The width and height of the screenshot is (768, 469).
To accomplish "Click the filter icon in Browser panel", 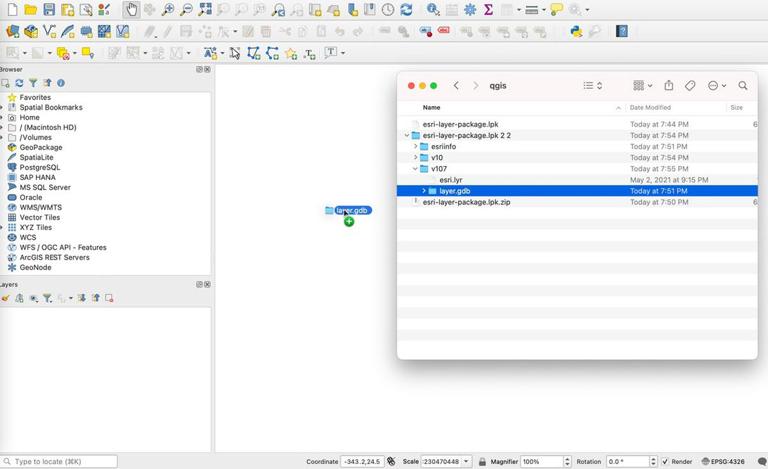I will click(x=33, y=83).
